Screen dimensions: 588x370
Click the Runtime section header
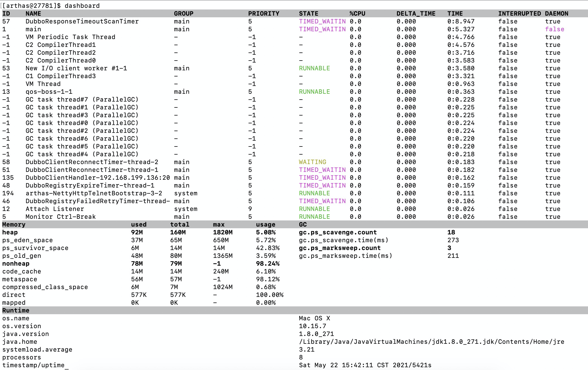pos(16,310)
